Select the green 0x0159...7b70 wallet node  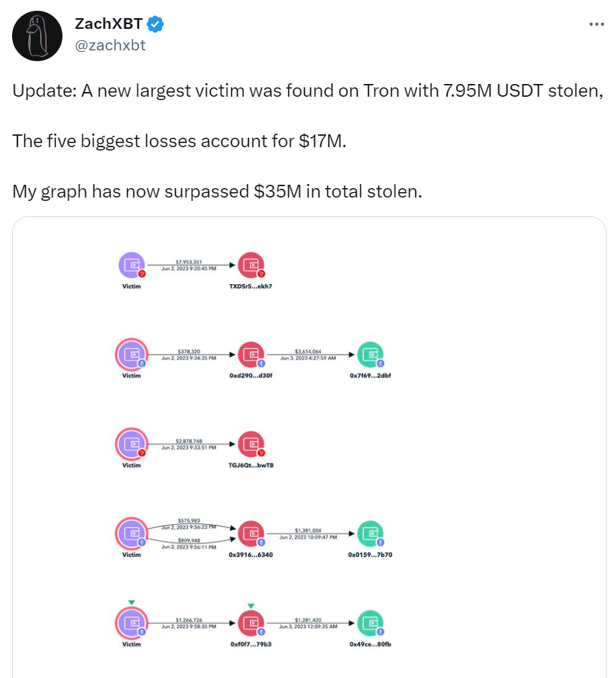[x=370, y=534]
